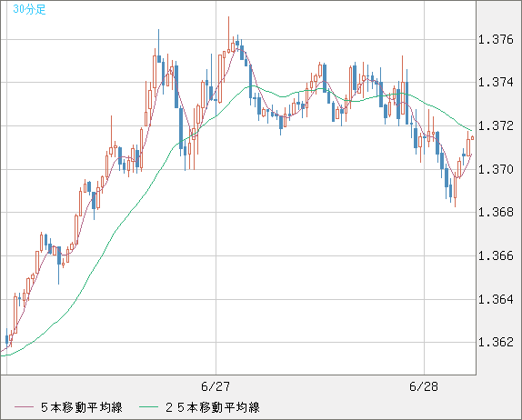
Task: Click the 1.374 price axis label
Action: [496, 82]
